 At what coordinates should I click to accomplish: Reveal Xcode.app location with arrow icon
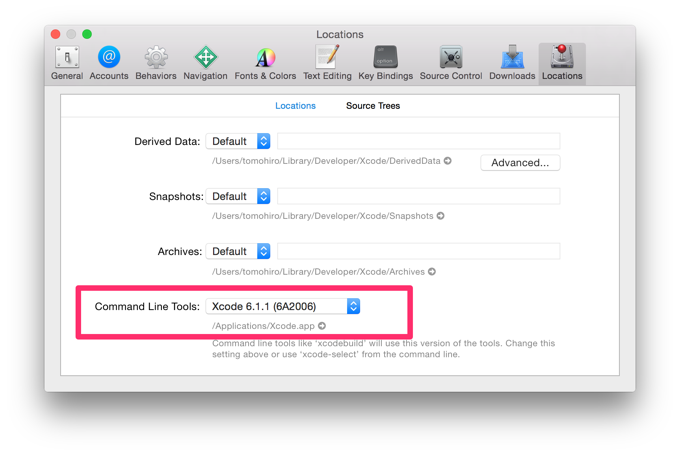tap(322, 326)
